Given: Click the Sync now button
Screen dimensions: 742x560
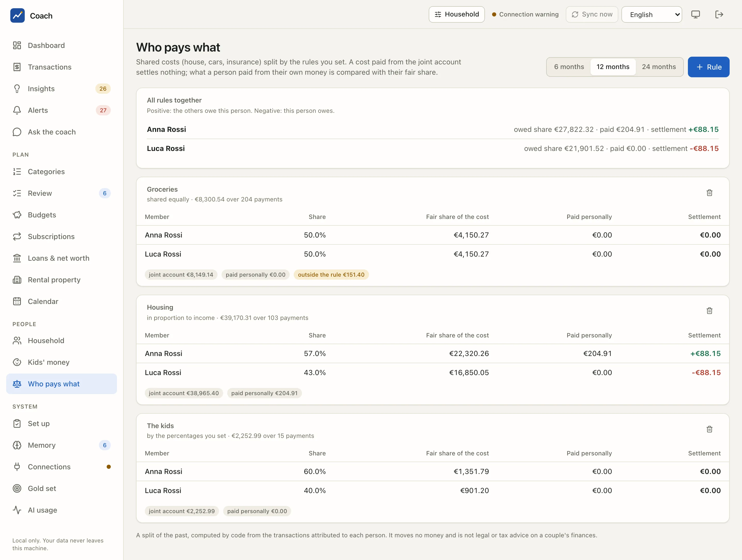Looking at the screenshot, I should pyautogui.click(x=592, y=14).
